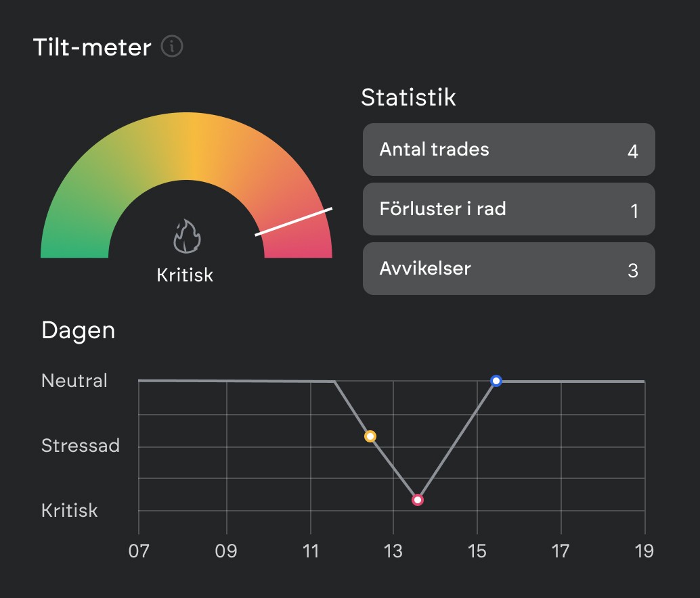Click the white gauge needle

292,221
